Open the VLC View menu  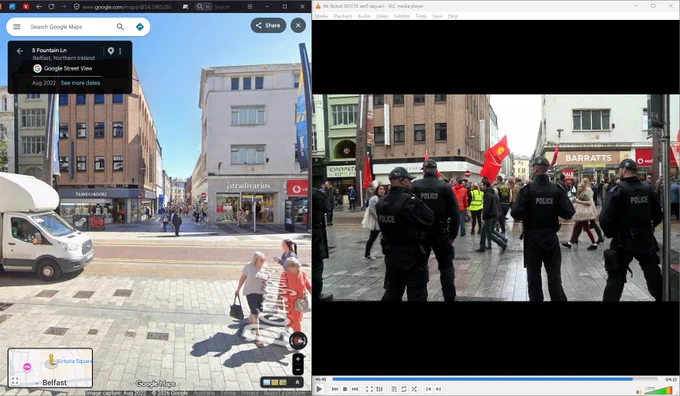coord(437,16)
